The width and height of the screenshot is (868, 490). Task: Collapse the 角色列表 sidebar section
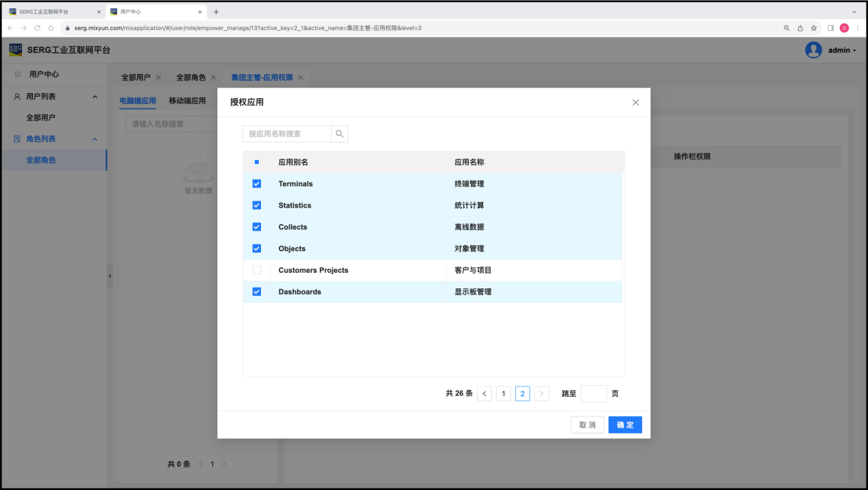95,139
